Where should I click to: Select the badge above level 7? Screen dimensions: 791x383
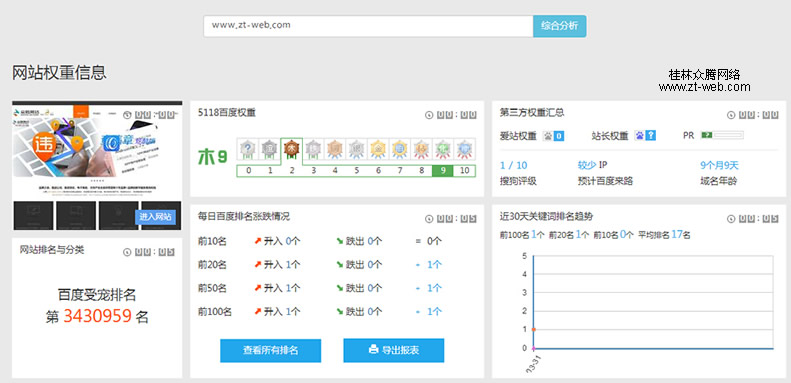tap(400, 149)
